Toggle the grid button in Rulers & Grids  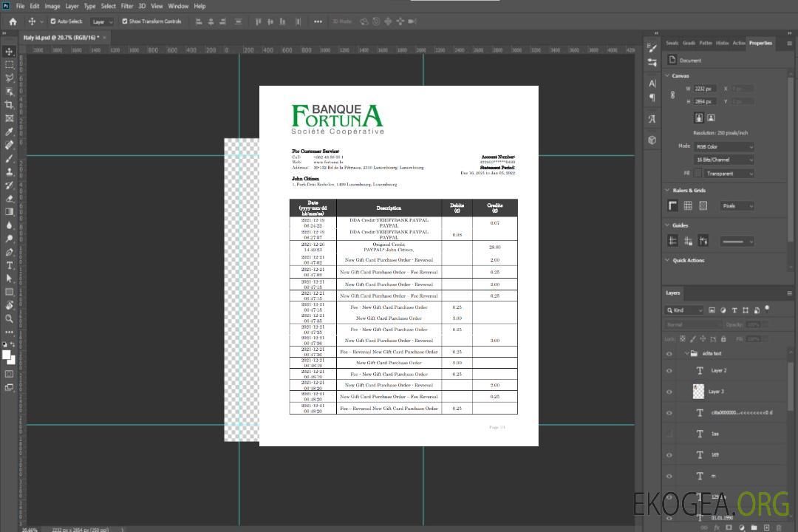click(x=688, y=205)
